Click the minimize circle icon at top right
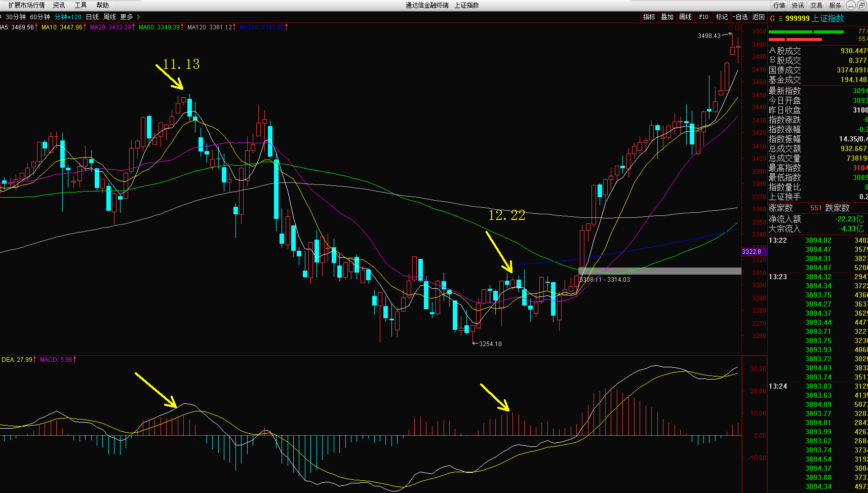This screenshot has width=868, height=493. (x=850, y=5)
